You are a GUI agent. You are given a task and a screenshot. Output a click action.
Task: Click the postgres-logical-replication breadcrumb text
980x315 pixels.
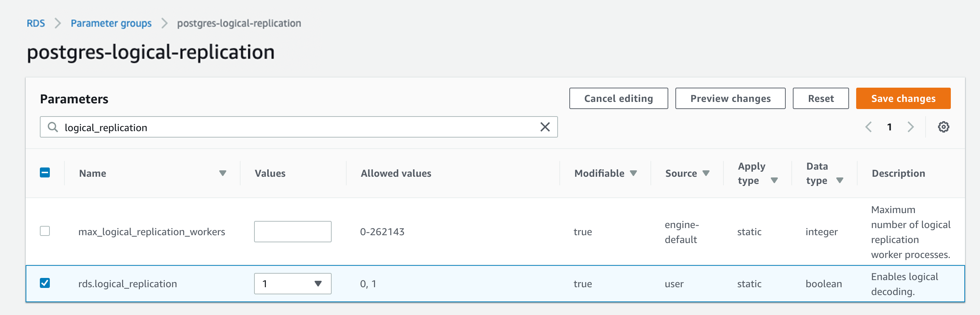pyautogui.click(x=239, y=23)
